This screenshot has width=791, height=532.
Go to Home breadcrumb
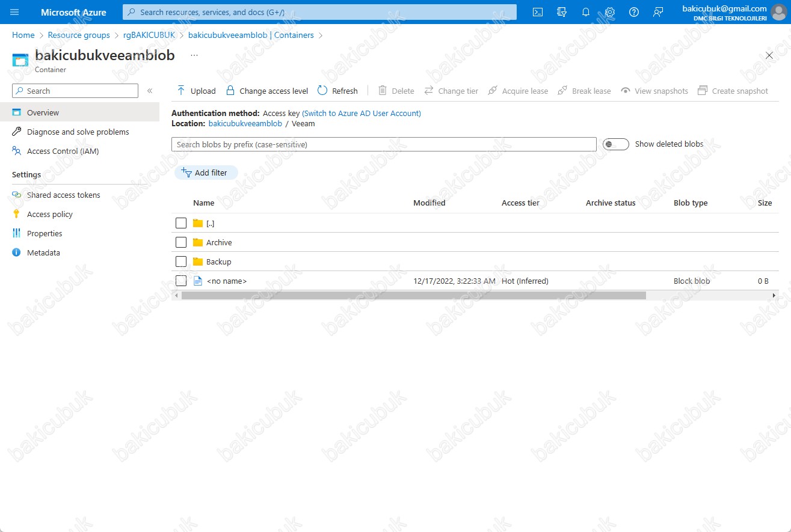[23, 35]
